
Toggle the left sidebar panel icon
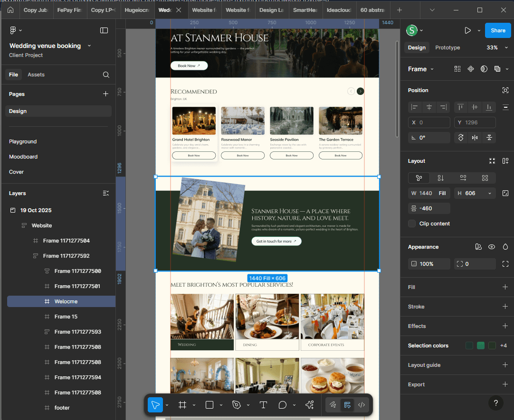(104, 30)
